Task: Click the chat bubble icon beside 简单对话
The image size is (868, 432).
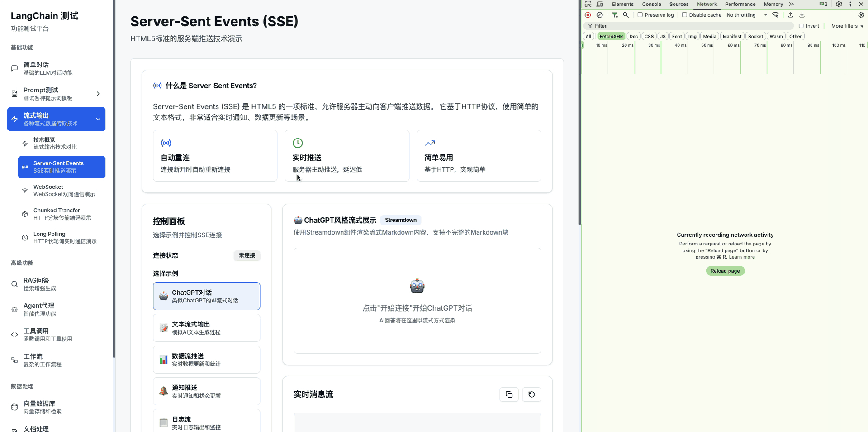Action: pyautogui.click(x=14, y=68)
